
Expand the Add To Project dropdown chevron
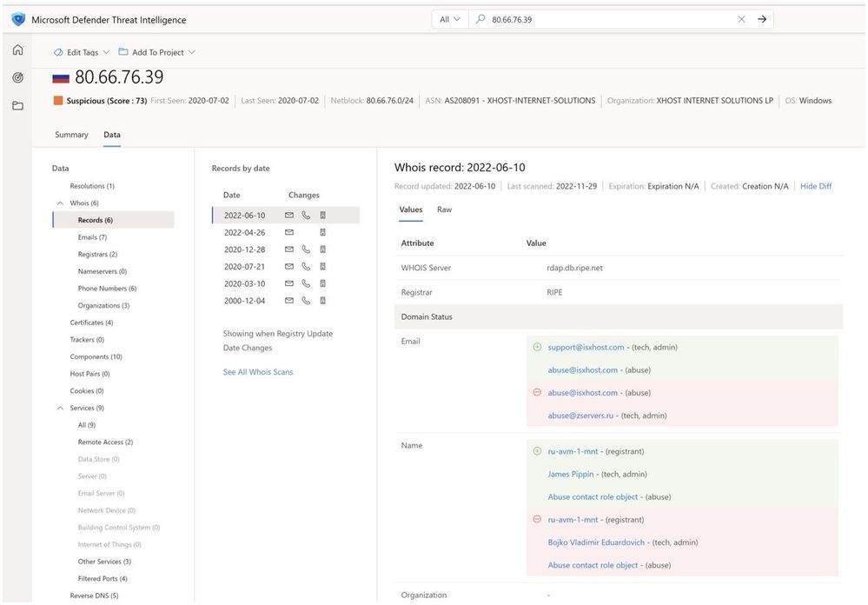191,52
